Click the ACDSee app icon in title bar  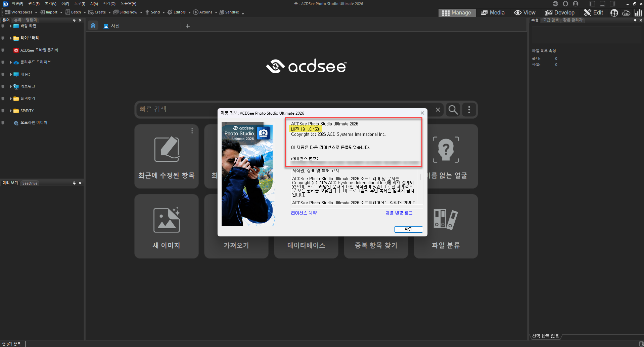[x=5, y=4]
